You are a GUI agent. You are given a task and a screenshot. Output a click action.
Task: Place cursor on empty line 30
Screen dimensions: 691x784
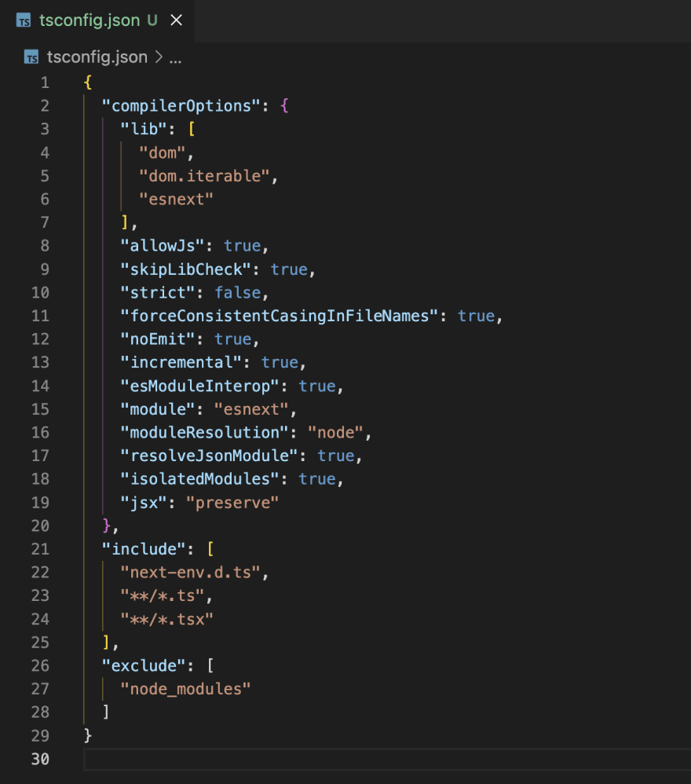pyautogui.click(x=387, y=759)
